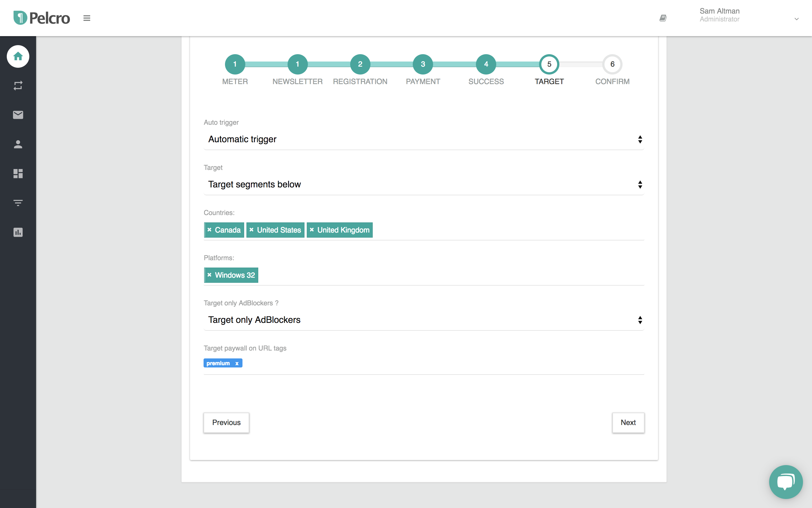Go to the Registration step circle

[x=360, y=64]
